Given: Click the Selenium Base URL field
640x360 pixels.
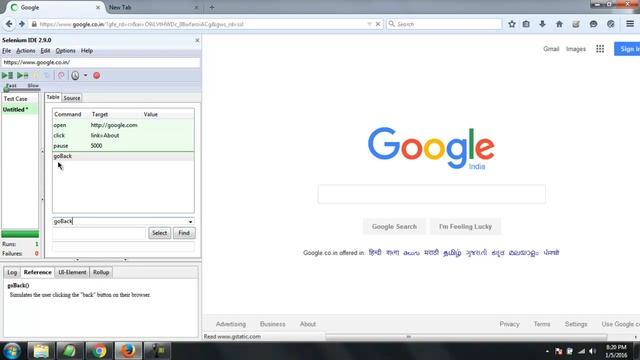Looking at the screenshot, I should [x=101, y=62].
